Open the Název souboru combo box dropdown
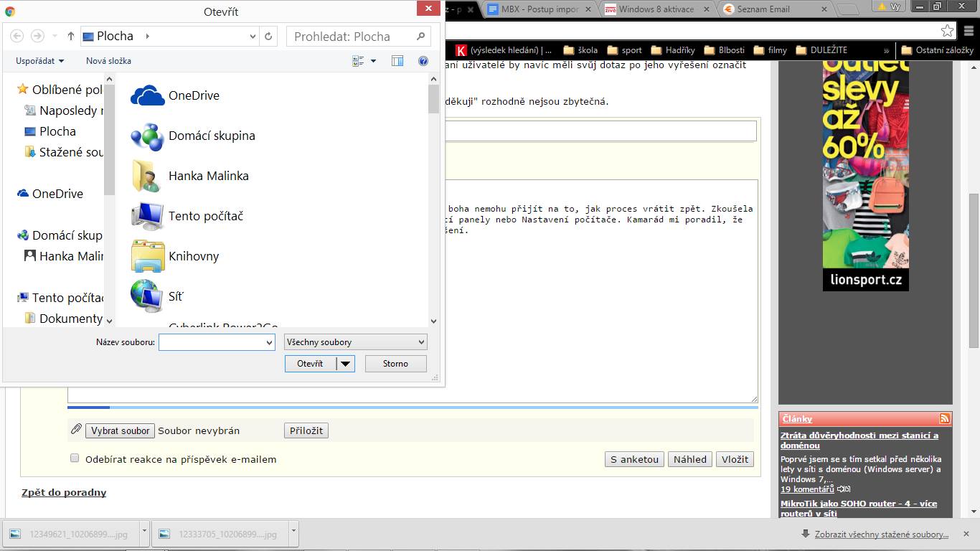The height and width of the screenshot is (551, 980). click(269, 343)
